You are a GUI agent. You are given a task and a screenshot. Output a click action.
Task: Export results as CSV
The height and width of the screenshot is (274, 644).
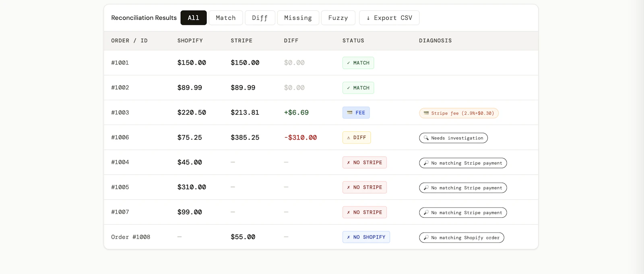pyautogui.click(x=389, y=18)
